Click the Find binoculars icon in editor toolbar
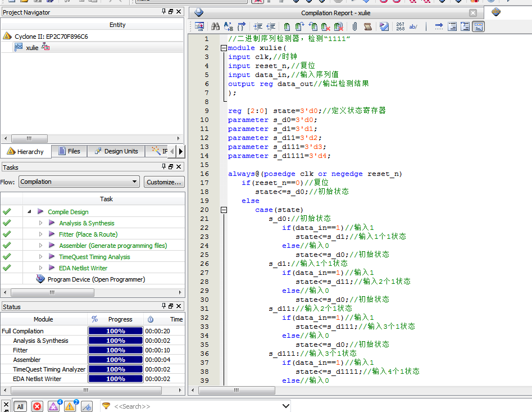 tap(215, 26)
